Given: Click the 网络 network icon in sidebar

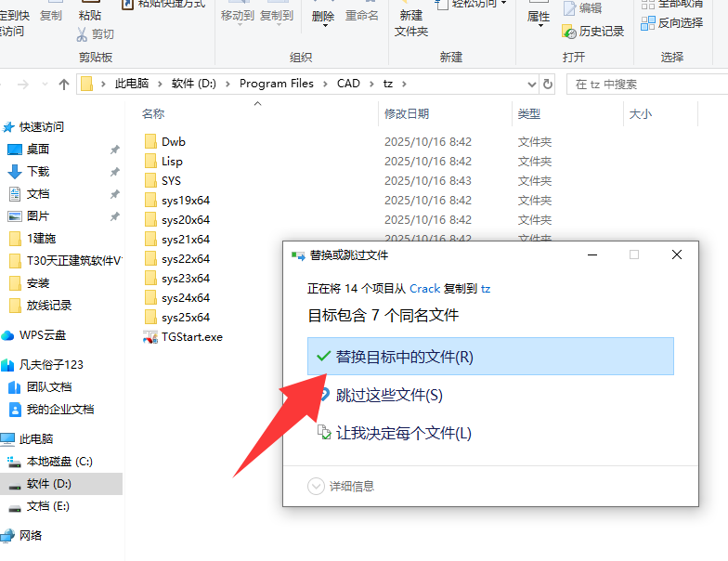Looking at the screenshot, I should coord(8,536).
